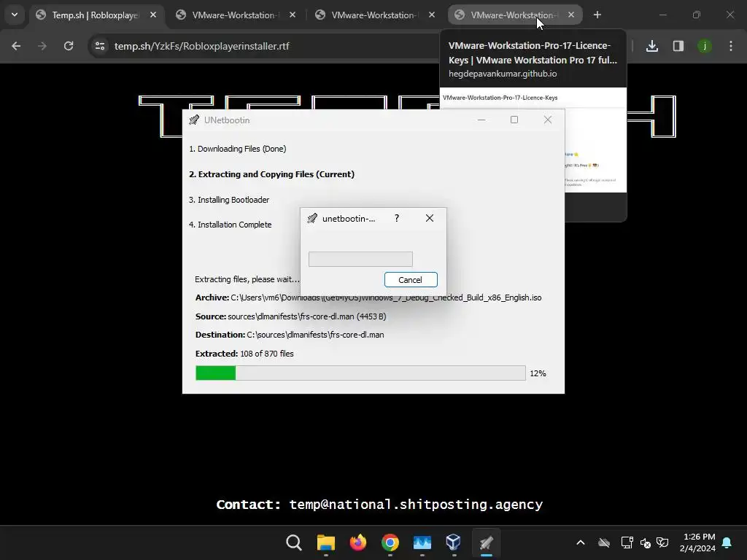Open the Chrome downloads icon
Screen dimensions: 747x560
point(651,46)
